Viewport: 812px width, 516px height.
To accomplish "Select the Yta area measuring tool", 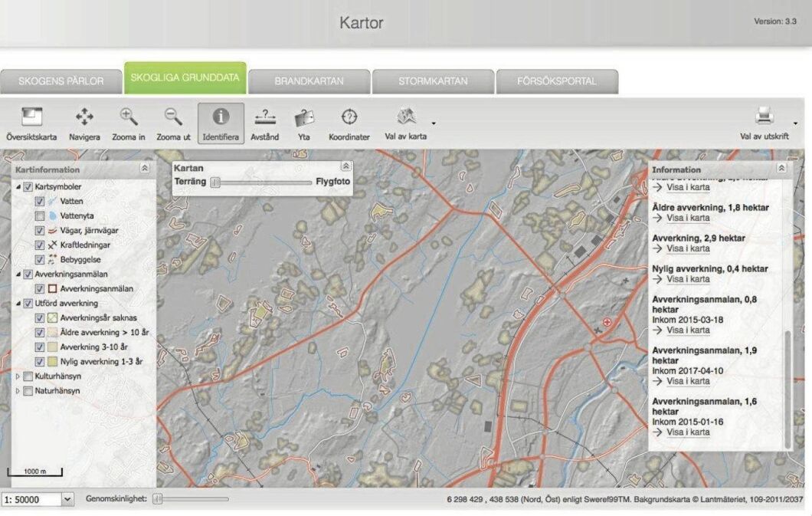I will point(304,117).
